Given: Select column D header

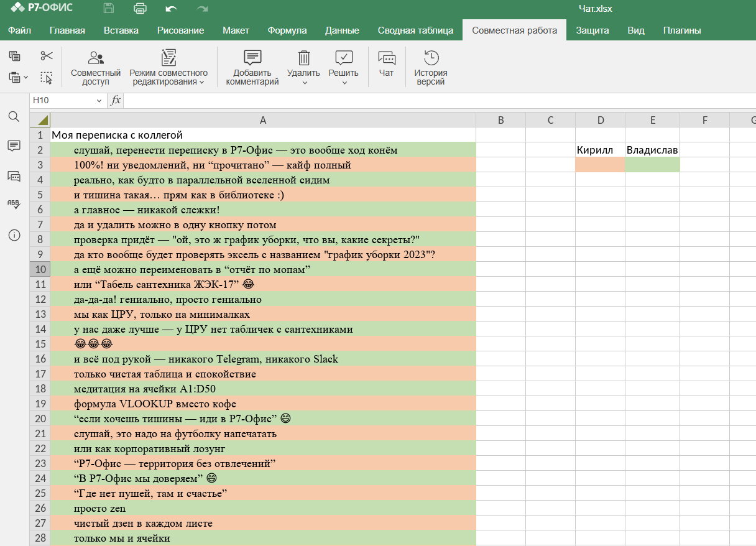Looking at the screenshot, I should [600, 120].
